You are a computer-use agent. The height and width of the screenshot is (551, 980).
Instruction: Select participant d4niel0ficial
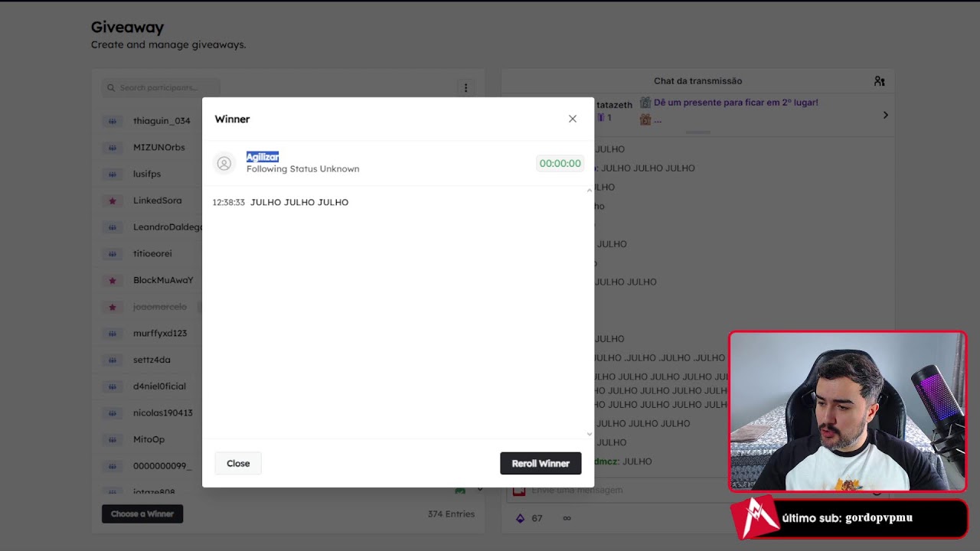click(159, 386)
